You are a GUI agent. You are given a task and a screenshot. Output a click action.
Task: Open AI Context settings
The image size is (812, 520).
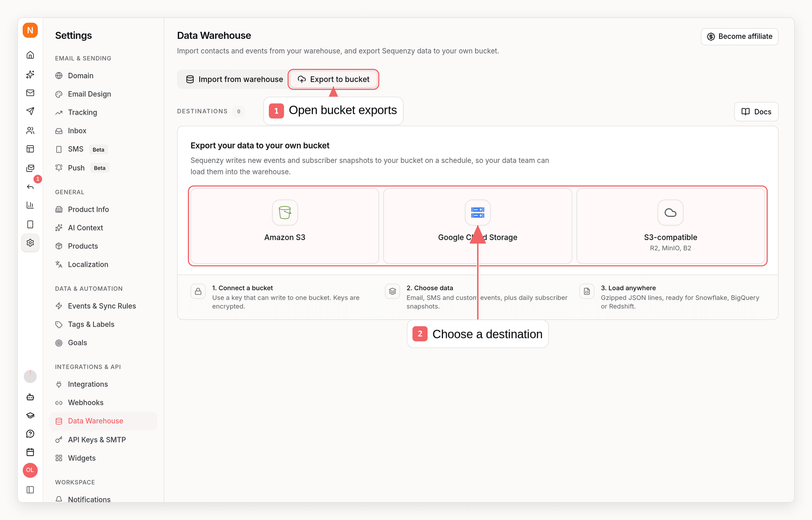pos(103,228)
